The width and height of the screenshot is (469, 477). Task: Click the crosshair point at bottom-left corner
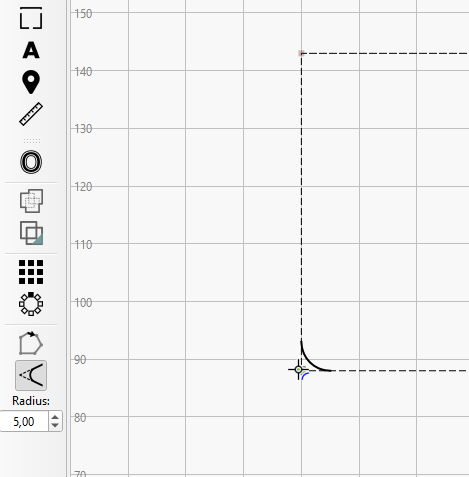[298, 369]
